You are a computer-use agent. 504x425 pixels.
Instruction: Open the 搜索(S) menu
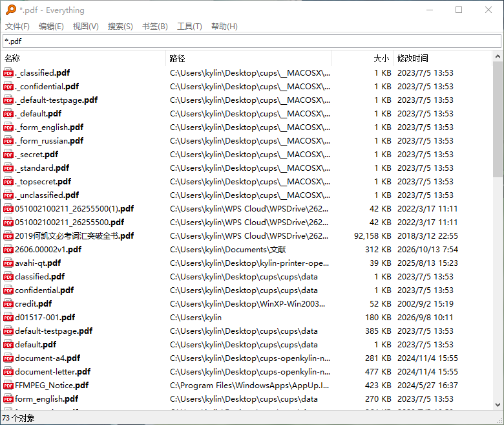[120, 27]
